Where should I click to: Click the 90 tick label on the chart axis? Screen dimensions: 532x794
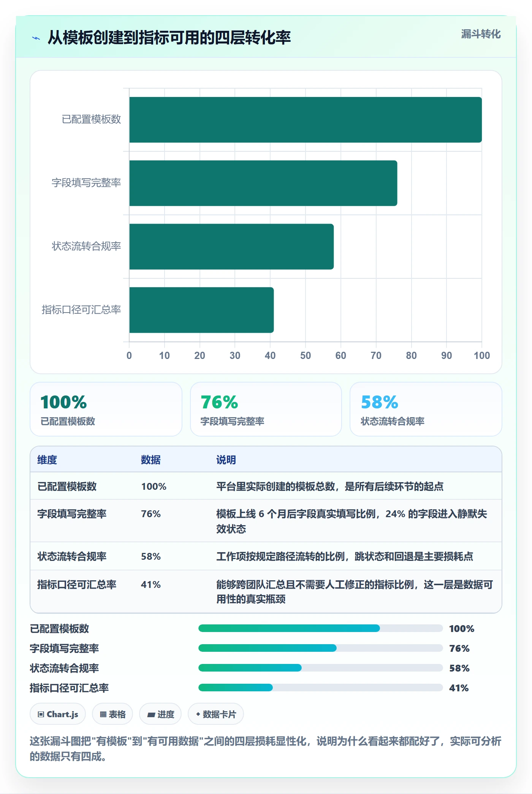(x=446, y=356)
